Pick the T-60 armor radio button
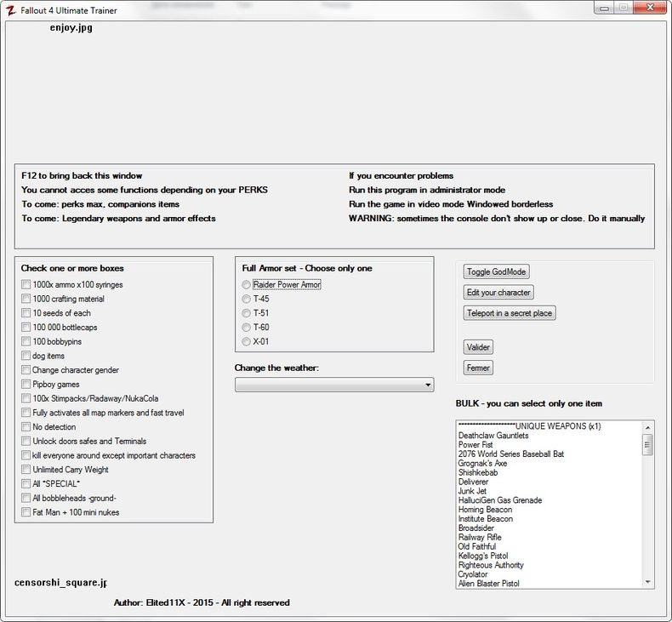Viewport: 672px width, 622px height. pyautogui.click(x=246, y=327)
